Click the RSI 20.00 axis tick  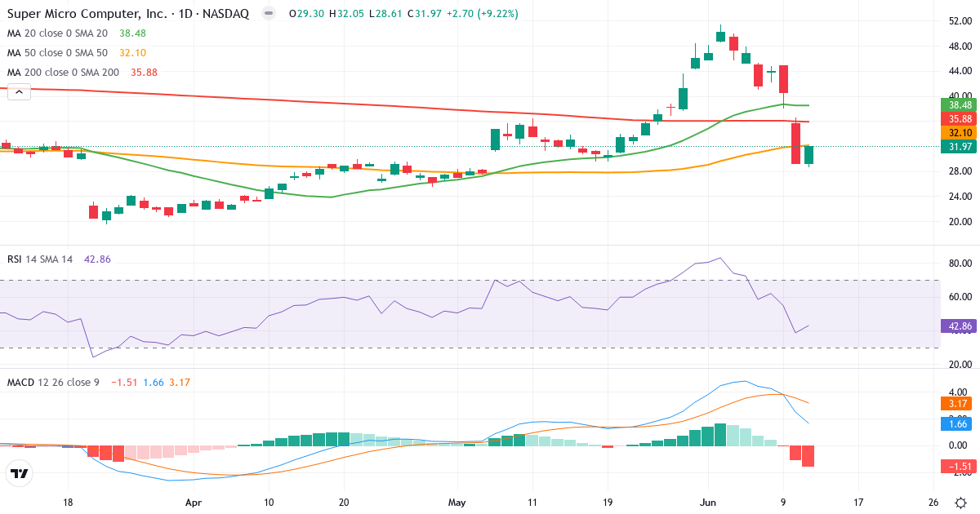click(959, 365)
